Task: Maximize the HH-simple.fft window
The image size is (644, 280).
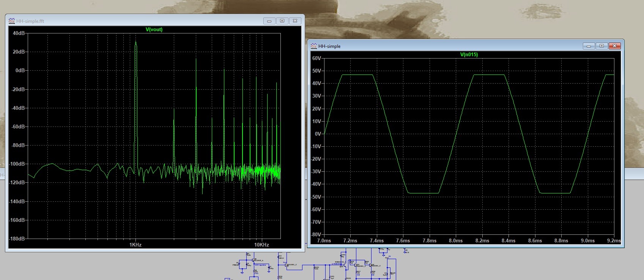Action: pos(282,21)
